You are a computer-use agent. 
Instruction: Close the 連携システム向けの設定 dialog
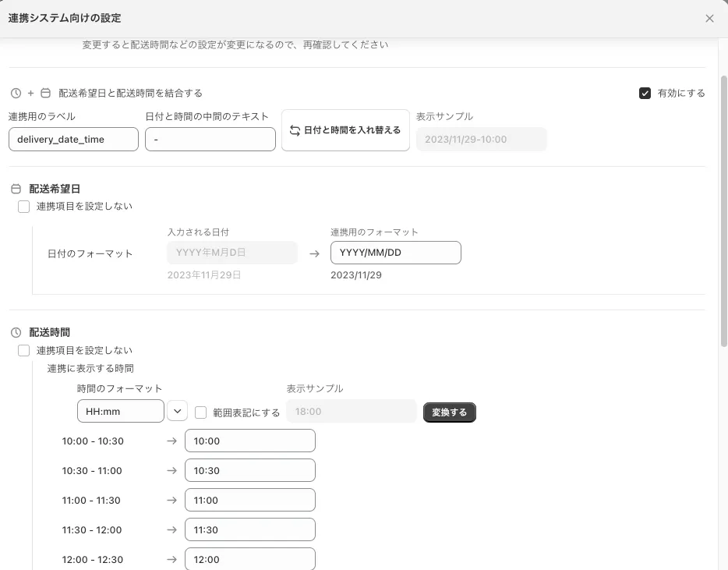click(x=709, y=19)
